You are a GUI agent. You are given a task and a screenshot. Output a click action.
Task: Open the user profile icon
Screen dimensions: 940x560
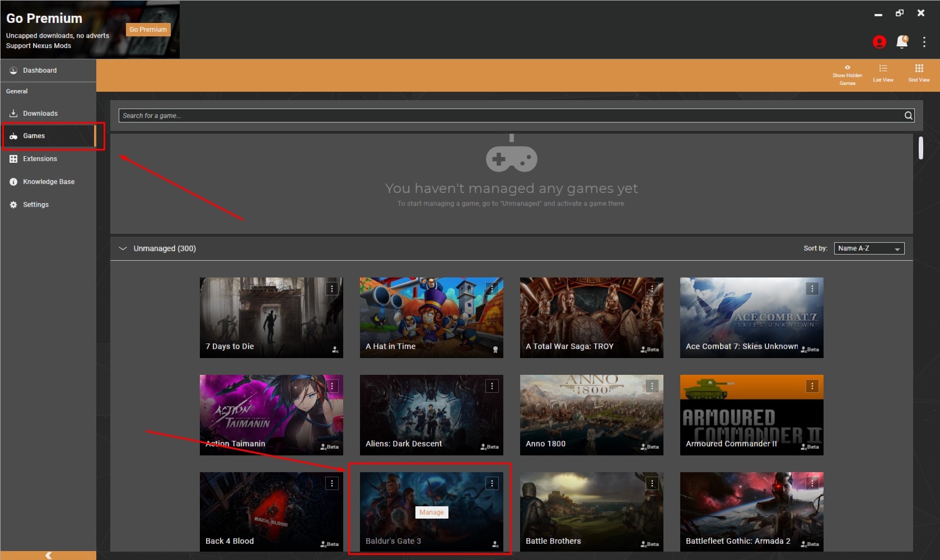click(x=879, y=42)
